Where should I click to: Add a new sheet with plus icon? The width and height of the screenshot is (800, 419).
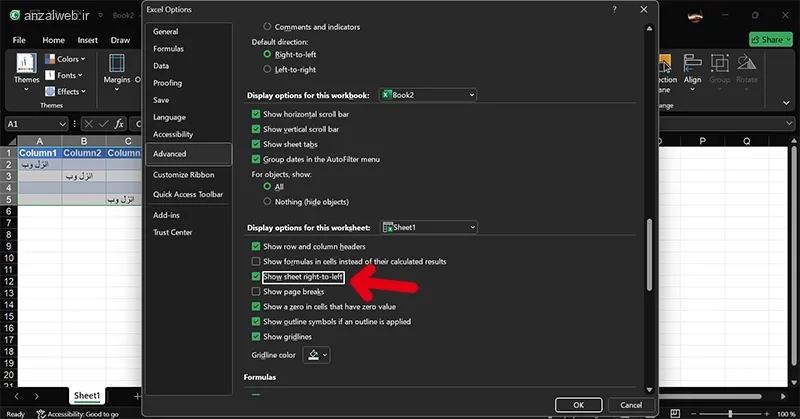point(137,396)
